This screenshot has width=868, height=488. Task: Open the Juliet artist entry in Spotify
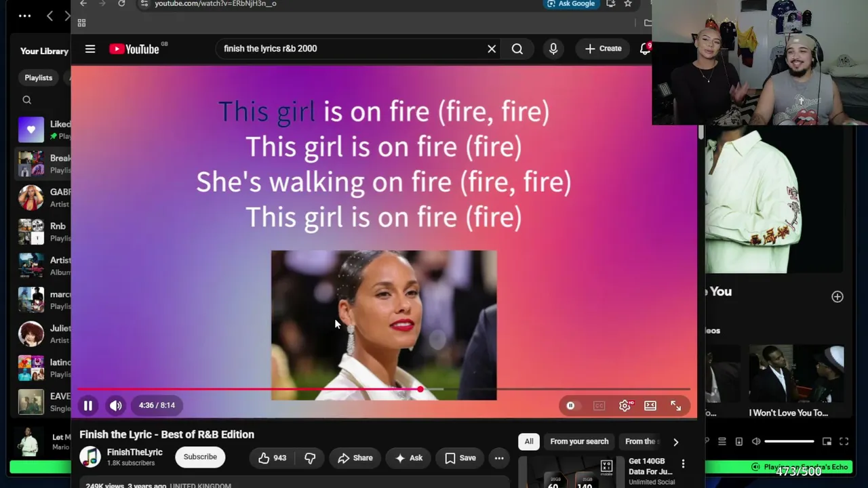44,333
